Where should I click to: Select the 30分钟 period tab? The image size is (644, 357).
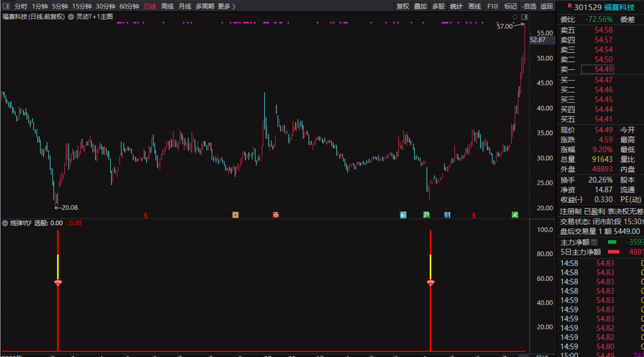point(106,6)
